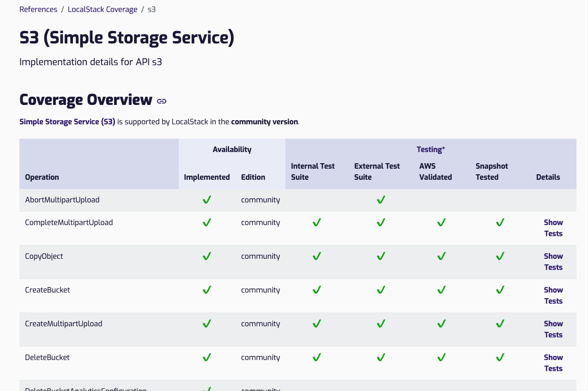Show tests for DeleteBucket operation
Viewport: 588px width, 391px height.
pos(553,363)
